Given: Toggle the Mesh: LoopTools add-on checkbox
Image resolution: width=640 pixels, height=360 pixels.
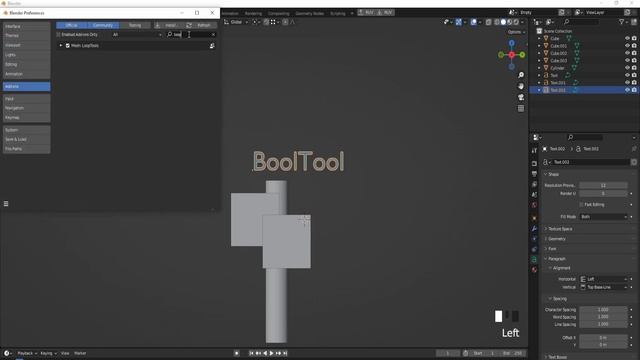Looking at the screenshot, I should coord(68,46).
